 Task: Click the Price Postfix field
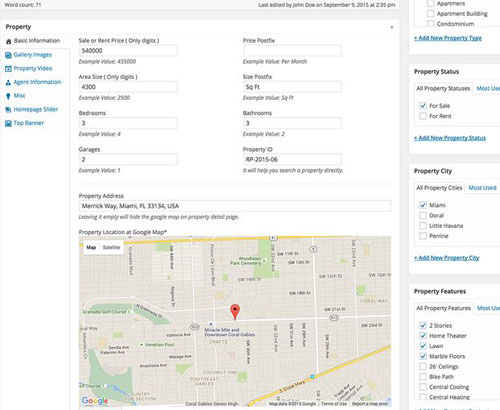click(292, 51)
